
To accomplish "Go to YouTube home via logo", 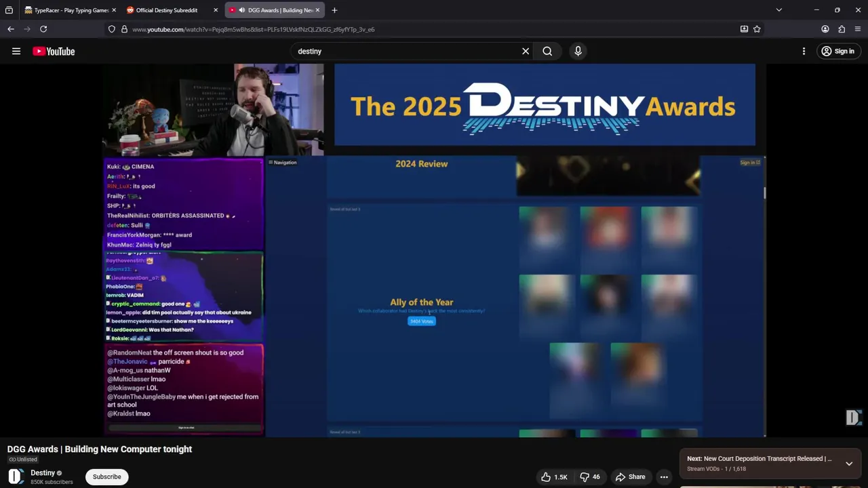I will point(54,52).
